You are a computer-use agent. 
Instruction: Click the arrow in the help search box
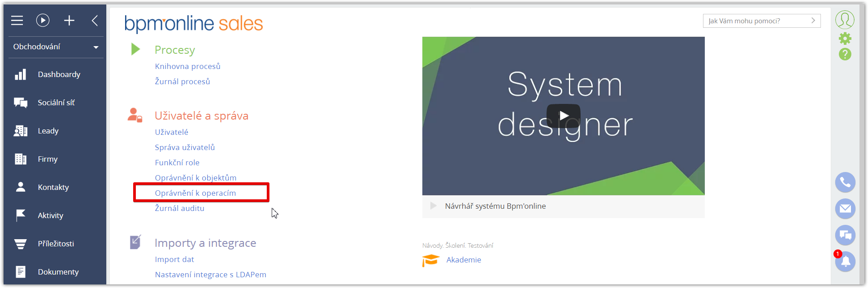[813, 21]
